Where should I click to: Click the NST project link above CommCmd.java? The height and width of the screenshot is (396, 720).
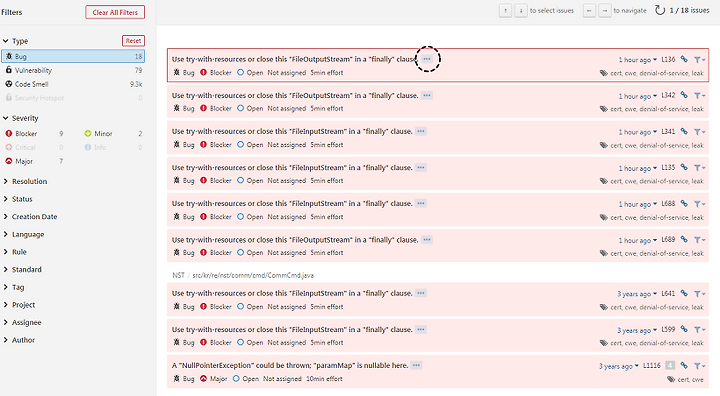(178, 275)
